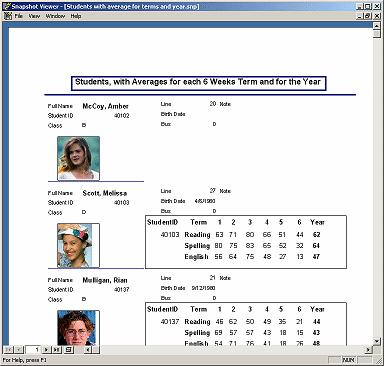Click Reading row label in 40137 table
The width and height of the screenshot is (384, 366).
[x=197, y=322]
